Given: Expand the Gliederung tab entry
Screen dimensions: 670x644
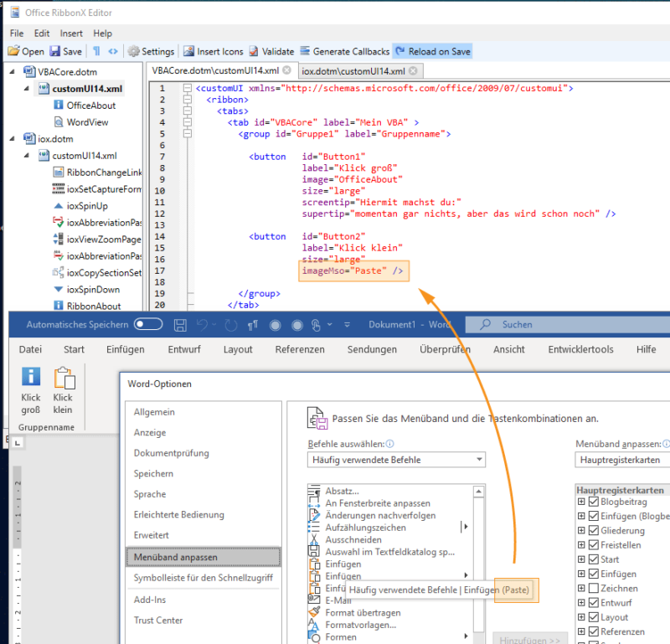Looking at the screenshot, I should click(581, 531).
